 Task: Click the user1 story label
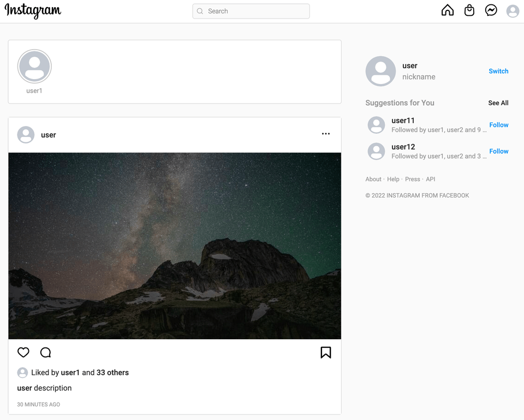(34, 91)
